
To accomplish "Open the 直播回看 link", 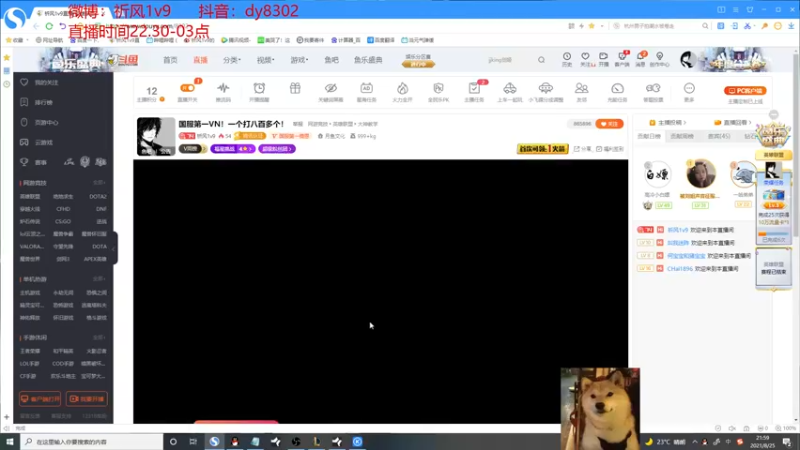I will tap(733, 122).
